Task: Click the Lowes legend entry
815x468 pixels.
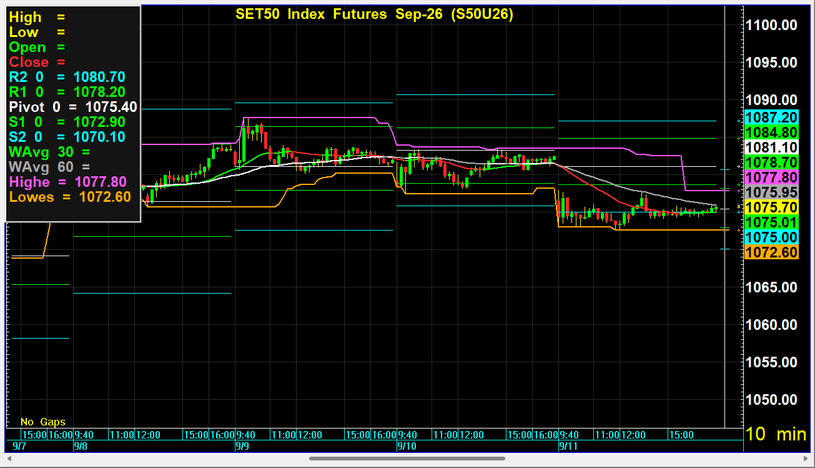Action: (x=70, y=197)
